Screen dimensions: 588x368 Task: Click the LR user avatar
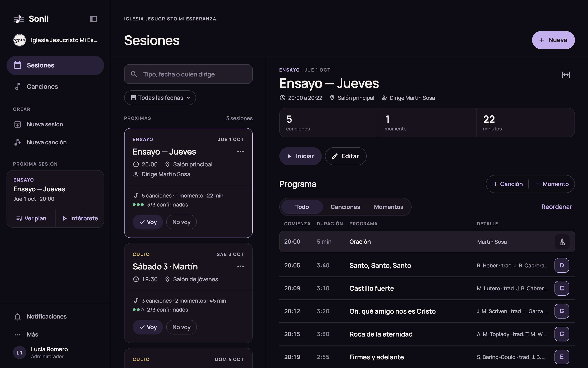coord(19,352)
